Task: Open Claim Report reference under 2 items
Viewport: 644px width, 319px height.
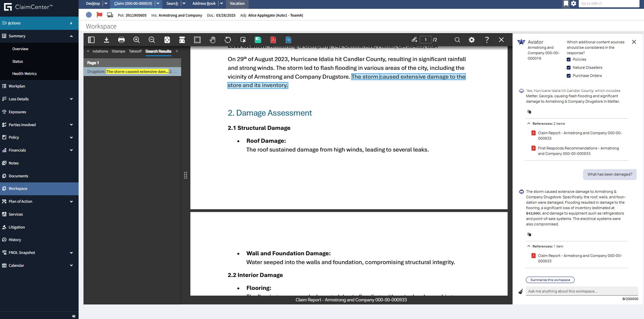Action: click(580, 136)
